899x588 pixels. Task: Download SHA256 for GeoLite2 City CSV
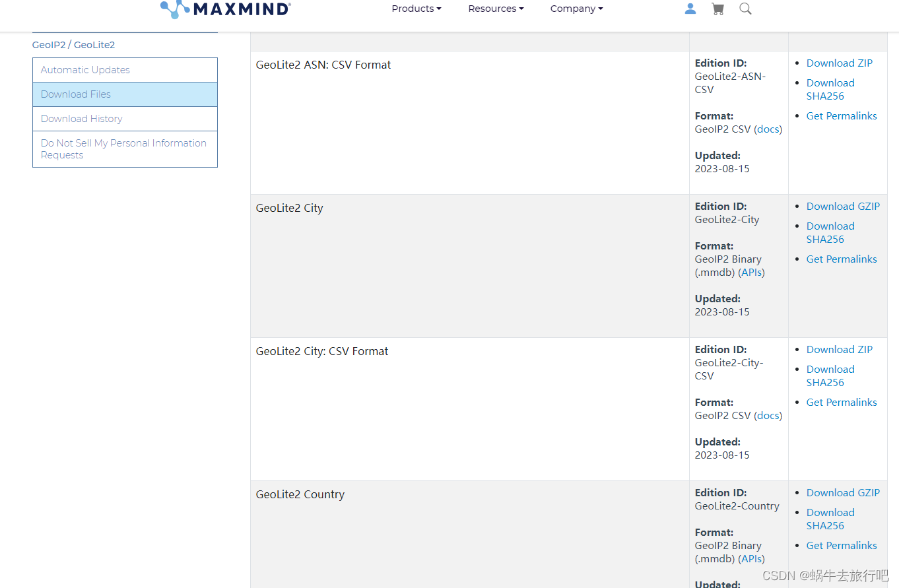[830, 376]
